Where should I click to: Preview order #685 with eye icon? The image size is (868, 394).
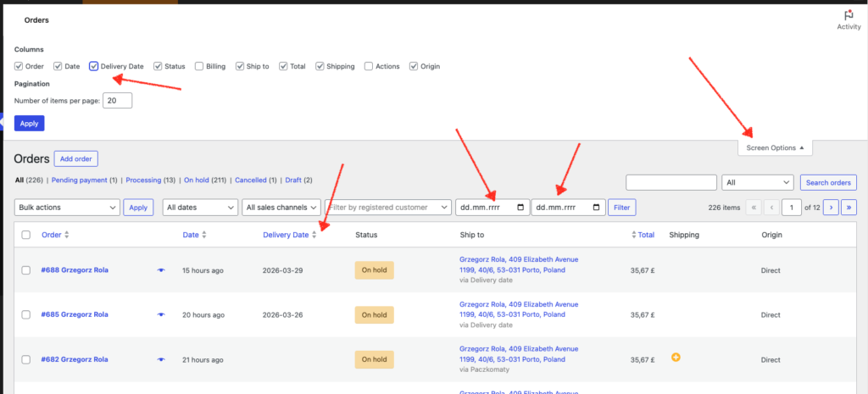(x=161, y=314)
